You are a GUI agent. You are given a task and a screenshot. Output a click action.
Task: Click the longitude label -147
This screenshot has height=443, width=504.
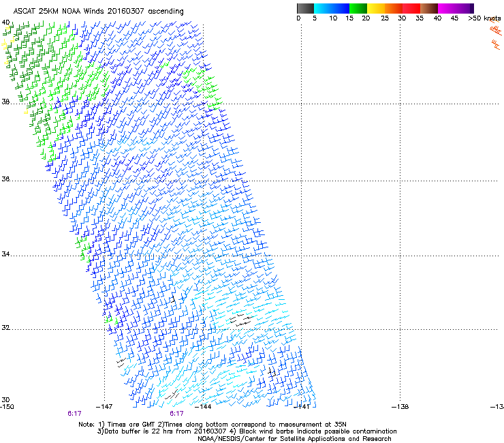104,407
